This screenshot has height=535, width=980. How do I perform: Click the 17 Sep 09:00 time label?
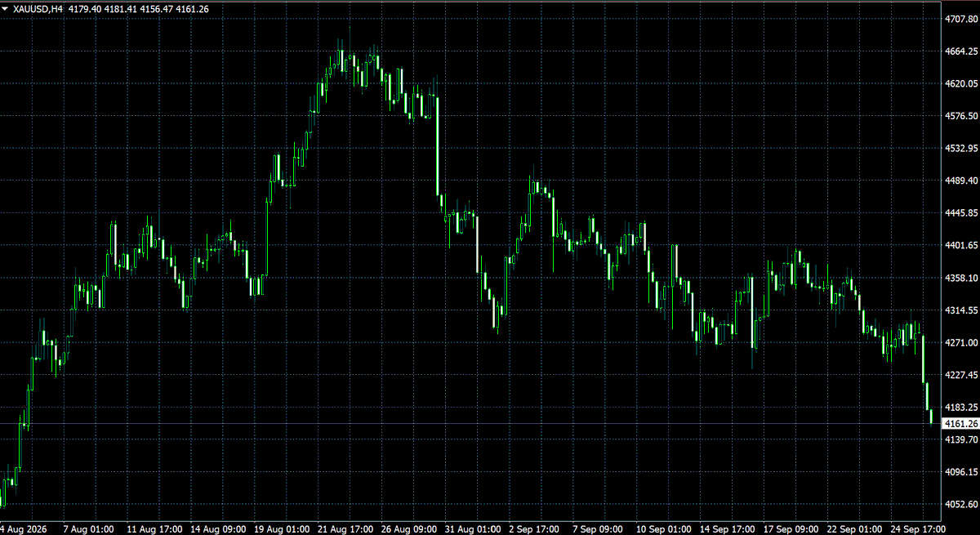[791, 528]
